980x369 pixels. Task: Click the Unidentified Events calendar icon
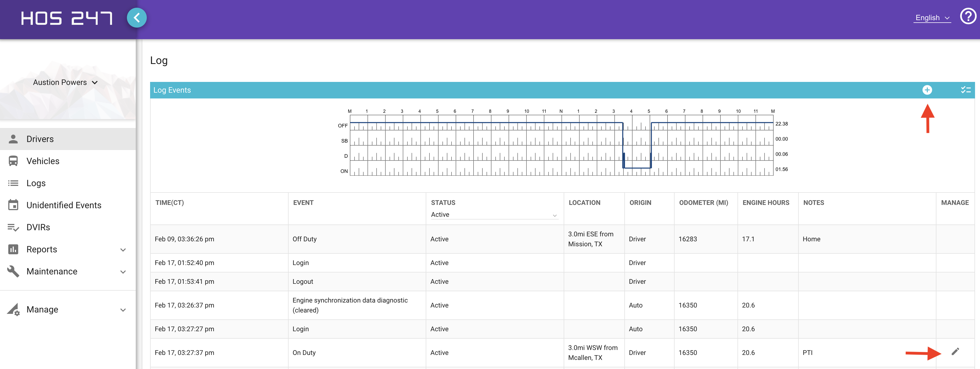[13, 205]
